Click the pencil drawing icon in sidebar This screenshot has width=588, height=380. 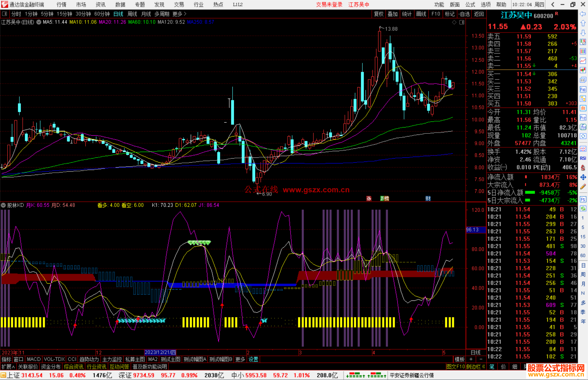(583, 187)
